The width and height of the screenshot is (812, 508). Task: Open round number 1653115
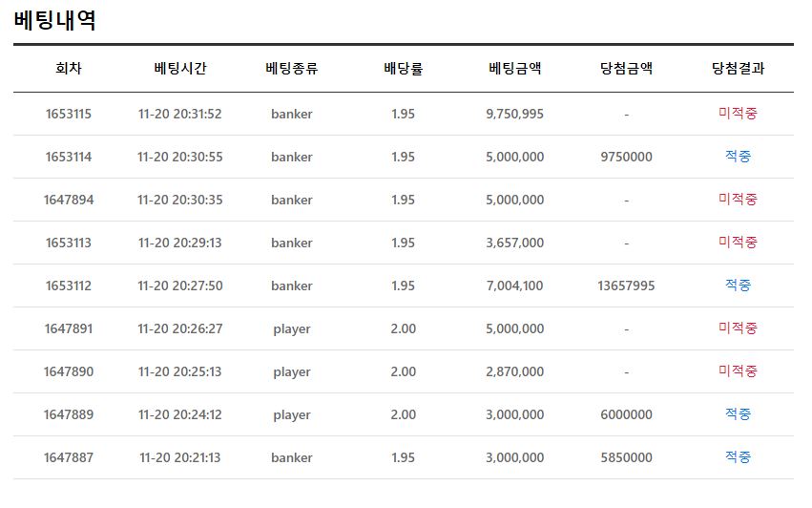tap(69, 114)
